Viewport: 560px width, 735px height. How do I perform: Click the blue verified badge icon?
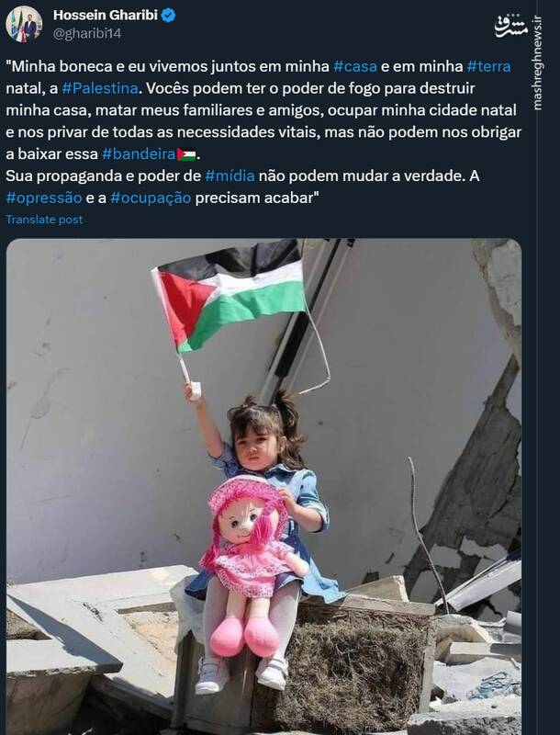[169, 16]
